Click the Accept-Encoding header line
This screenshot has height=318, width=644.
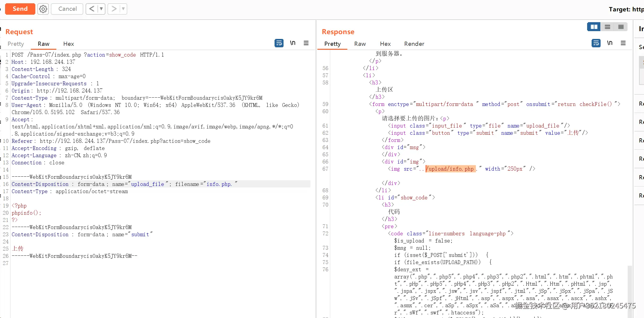(58, 148)
